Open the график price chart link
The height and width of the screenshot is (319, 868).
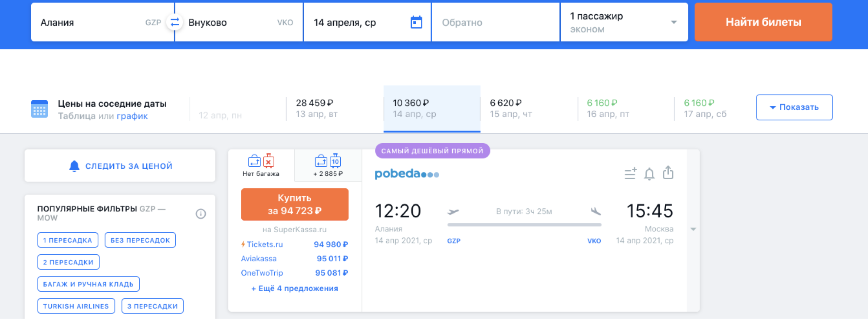click(x=132, y=116)
